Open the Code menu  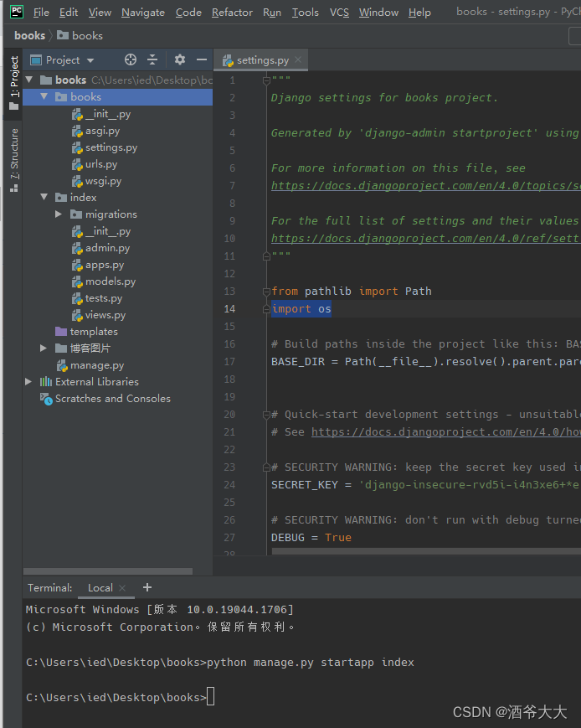[x=188, y=13]
